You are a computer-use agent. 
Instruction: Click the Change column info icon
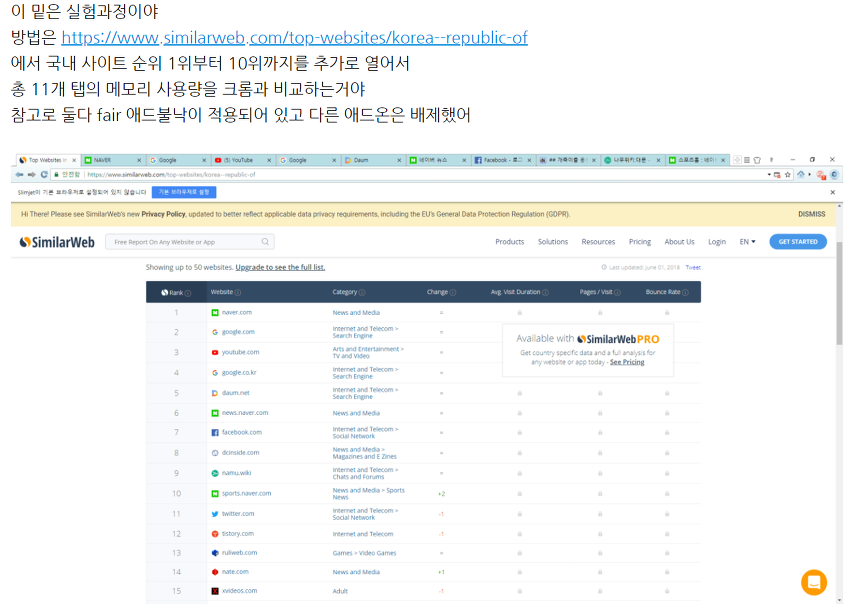(453, 293)
